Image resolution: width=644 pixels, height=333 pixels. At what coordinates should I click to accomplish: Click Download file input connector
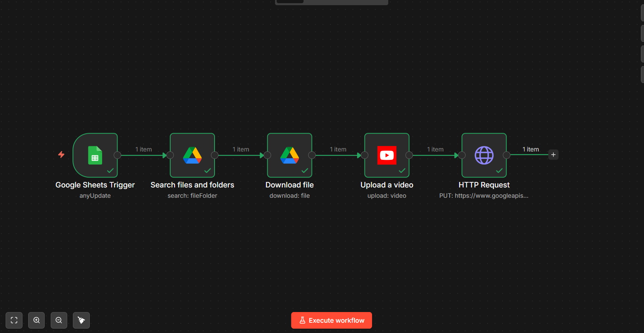[x=268, y=155]
